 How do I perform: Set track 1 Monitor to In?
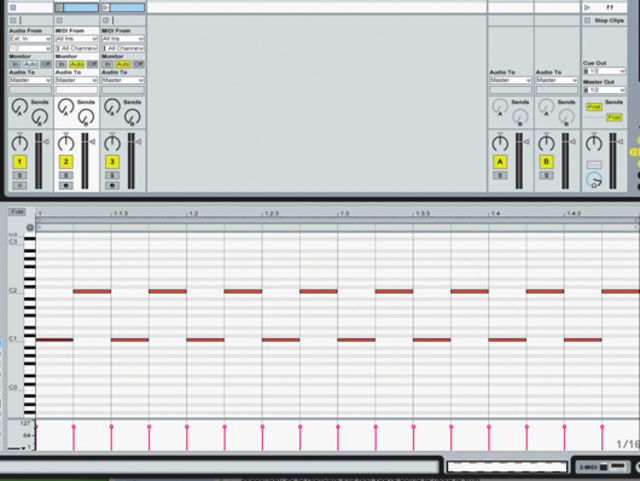pyautogui.click(x=15, y=64)
